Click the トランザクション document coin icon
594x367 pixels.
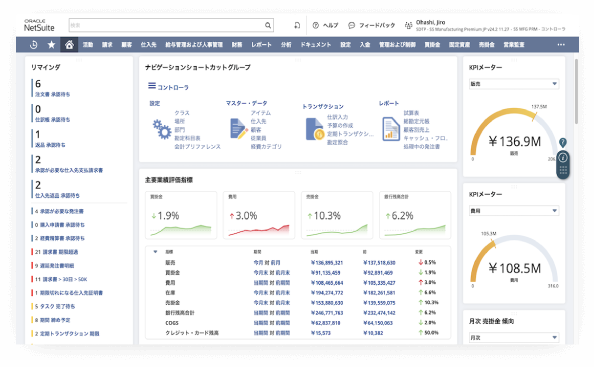click(315, 129)
